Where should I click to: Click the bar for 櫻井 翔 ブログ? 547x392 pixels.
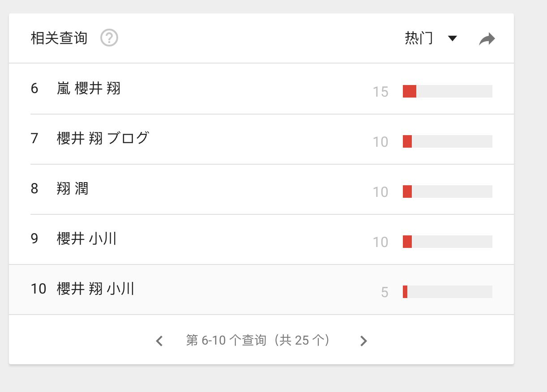click(x=447, y=141)
